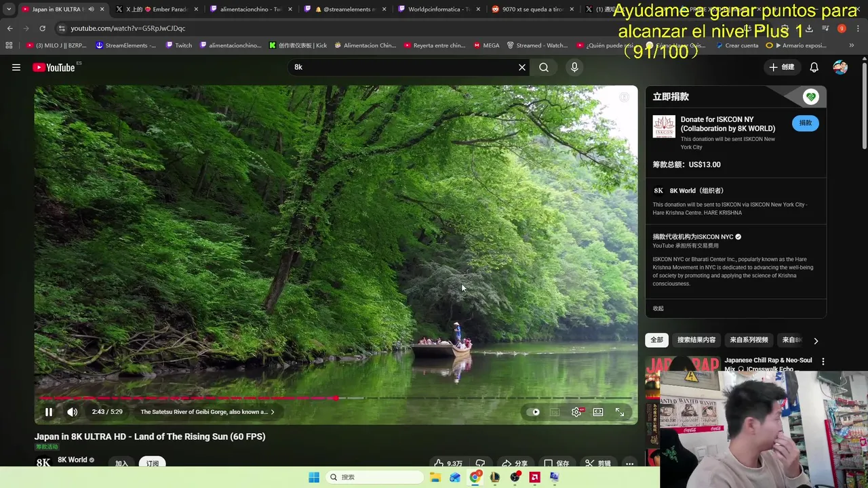Open Japanese Chill Rap & Neo-Soul video
This screenshot has width=868, height=488.
click(768, 364)
